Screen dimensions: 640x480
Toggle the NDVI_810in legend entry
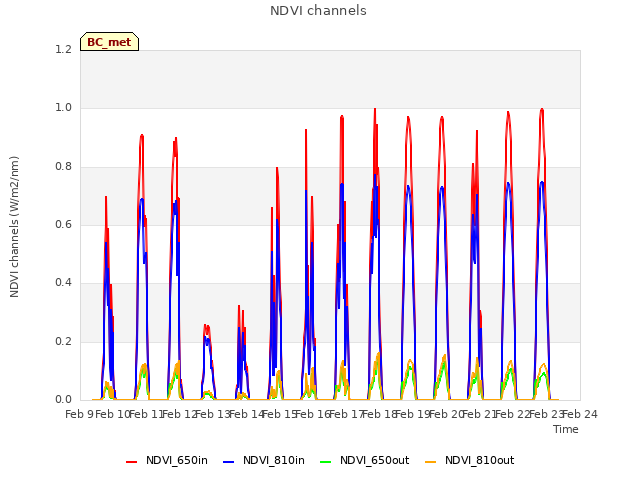[x=264, y=460]
